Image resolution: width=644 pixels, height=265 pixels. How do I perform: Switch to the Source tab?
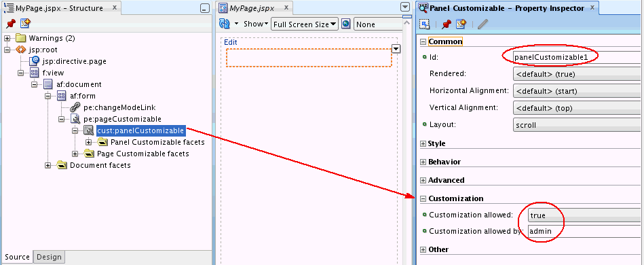click(x=17, y=257)
